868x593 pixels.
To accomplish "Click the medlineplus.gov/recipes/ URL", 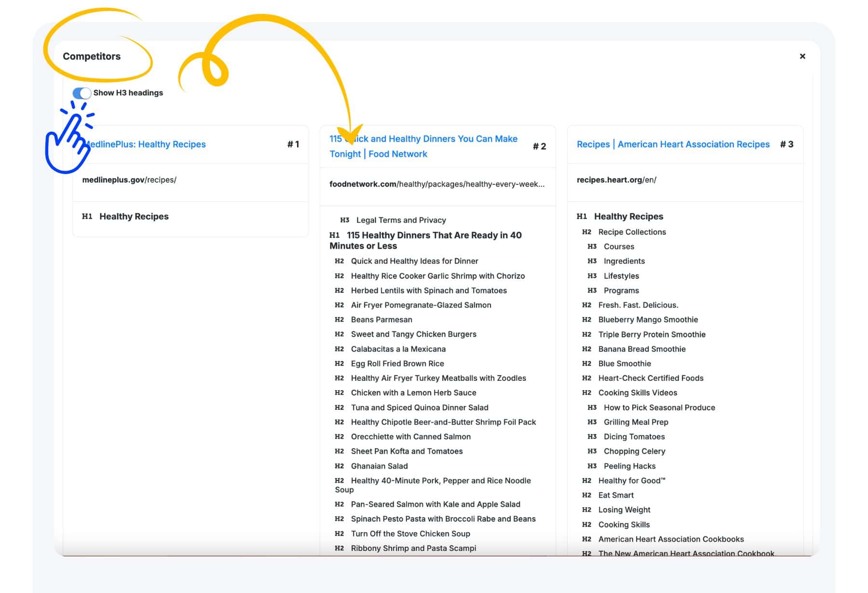I will coord(129,180).
